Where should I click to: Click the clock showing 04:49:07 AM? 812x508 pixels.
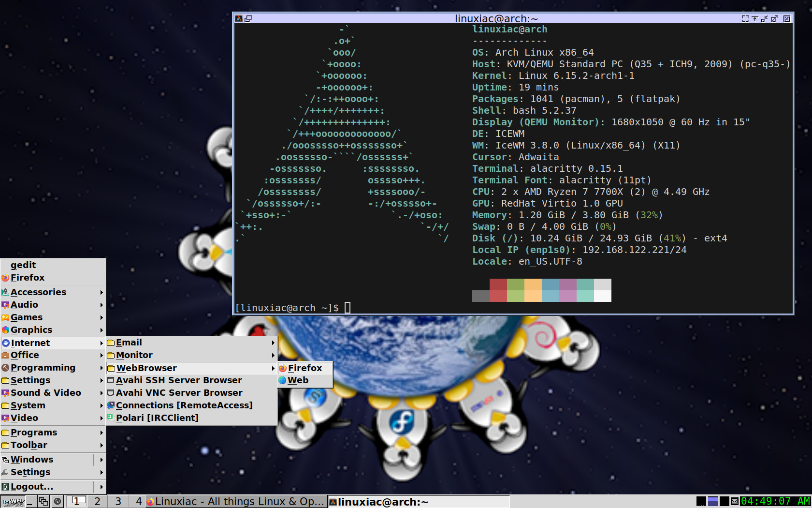775,502
